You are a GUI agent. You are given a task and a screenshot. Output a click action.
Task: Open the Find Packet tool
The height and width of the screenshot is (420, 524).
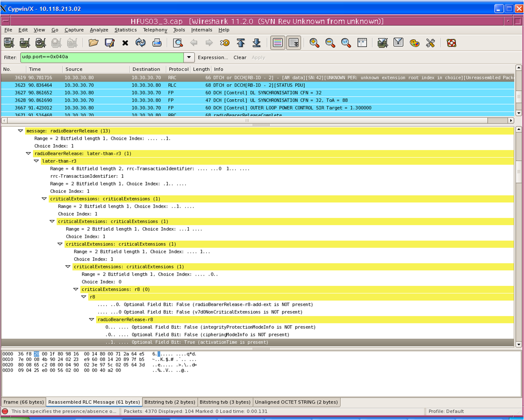click(178, 43)
